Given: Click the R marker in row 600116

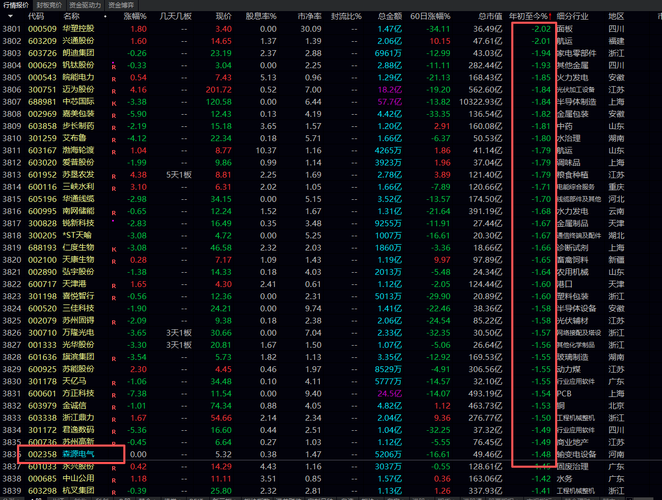Looking at the screenshot, I should pyautogui.click(x=114, y=188).
